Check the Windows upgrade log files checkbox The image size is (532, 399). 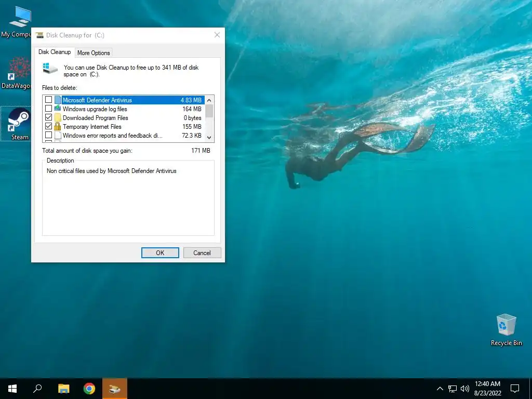48,108
